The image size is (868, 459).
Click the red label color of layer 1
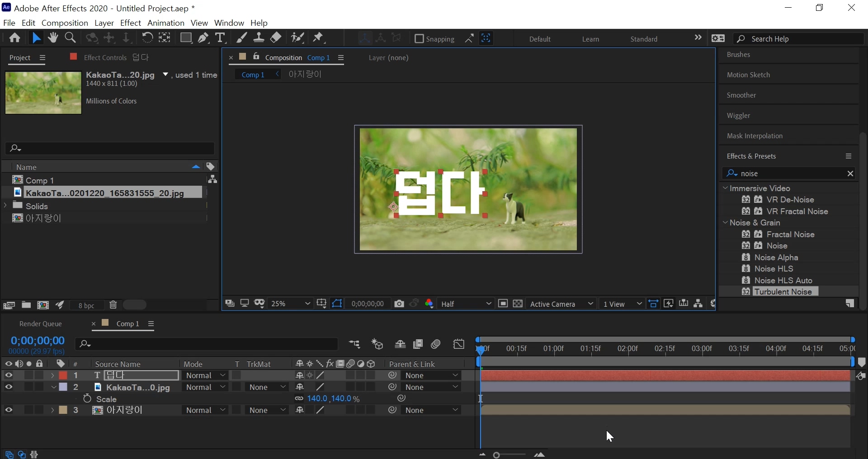pos(63,375)
